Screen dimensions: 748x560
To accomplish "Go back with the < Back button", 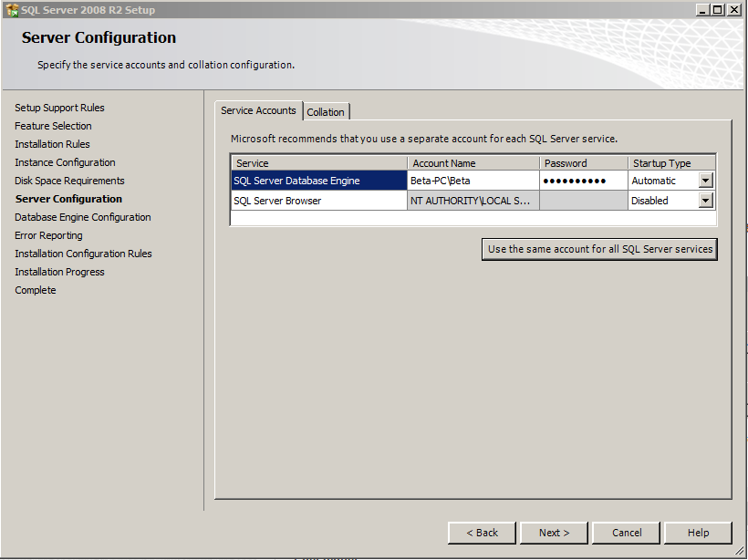I will 482,533.
